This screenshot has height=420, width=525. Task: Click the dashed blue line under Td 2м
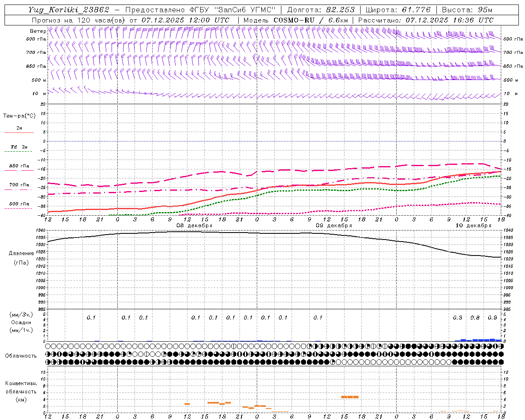point(19,151)
